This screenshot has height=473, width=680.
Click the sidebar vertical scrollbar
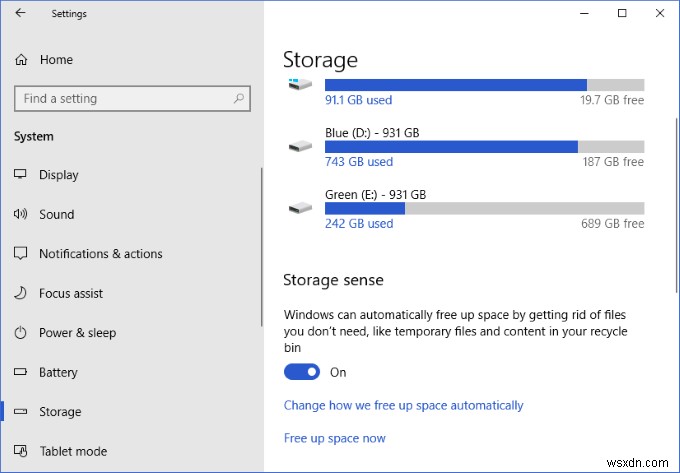point(262,247)
